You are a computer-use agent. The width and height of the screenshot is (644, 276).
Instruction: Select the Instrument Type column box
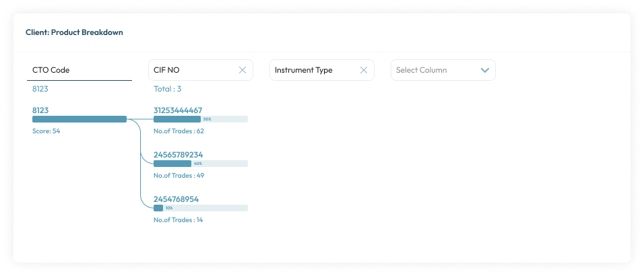point(313,70)
